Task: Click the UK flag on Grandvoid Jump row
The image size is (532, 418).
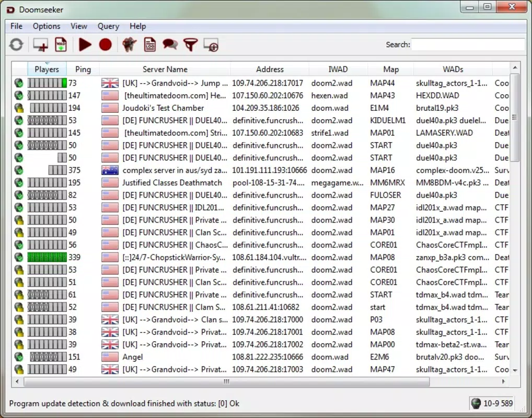Action: tap(110, 83)
